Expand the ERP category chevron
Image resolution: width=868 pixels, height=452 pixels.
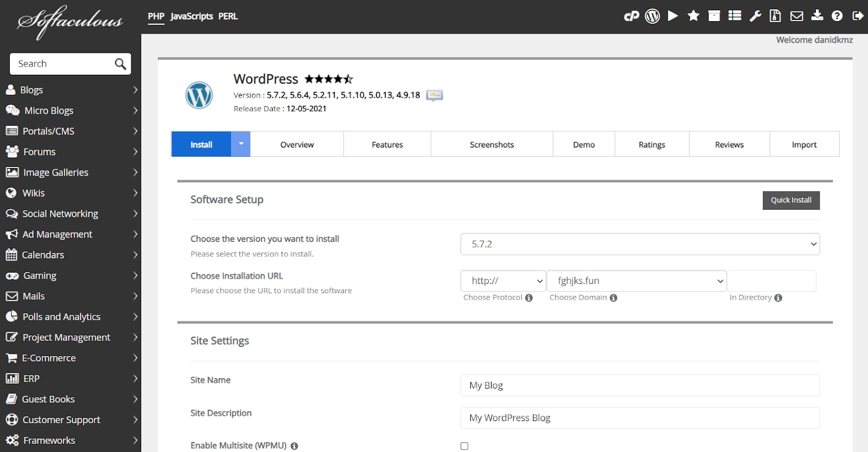coord(135,378)
